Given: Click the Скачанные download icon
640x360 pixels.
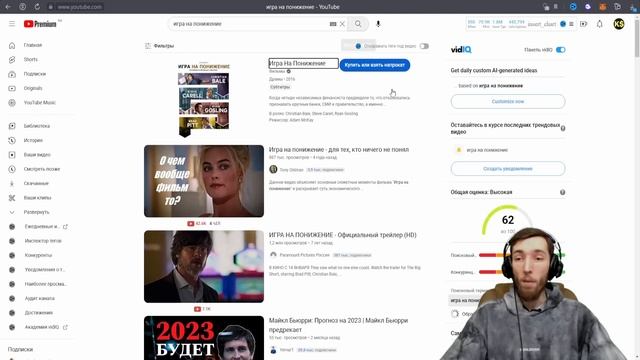Looking at the screenshot, I should point(12,183).
